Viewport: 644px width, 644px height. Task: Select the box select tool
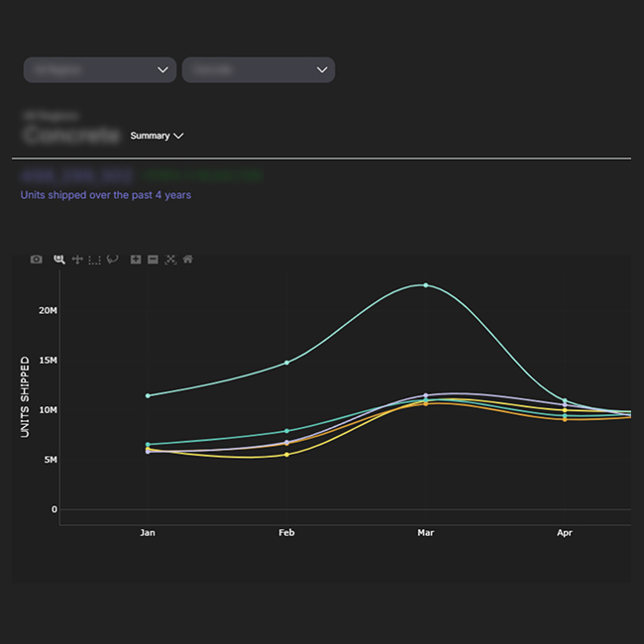click(x=94, y=260)
